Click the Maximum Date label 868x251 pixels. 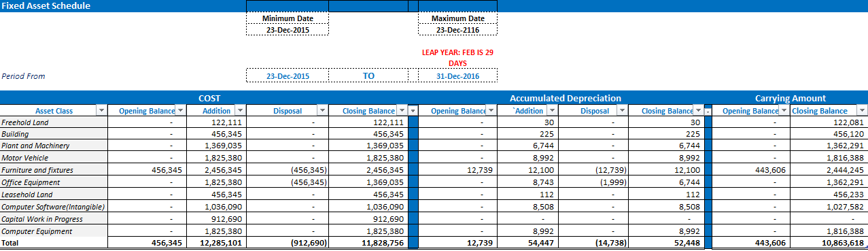click(458, 18)
